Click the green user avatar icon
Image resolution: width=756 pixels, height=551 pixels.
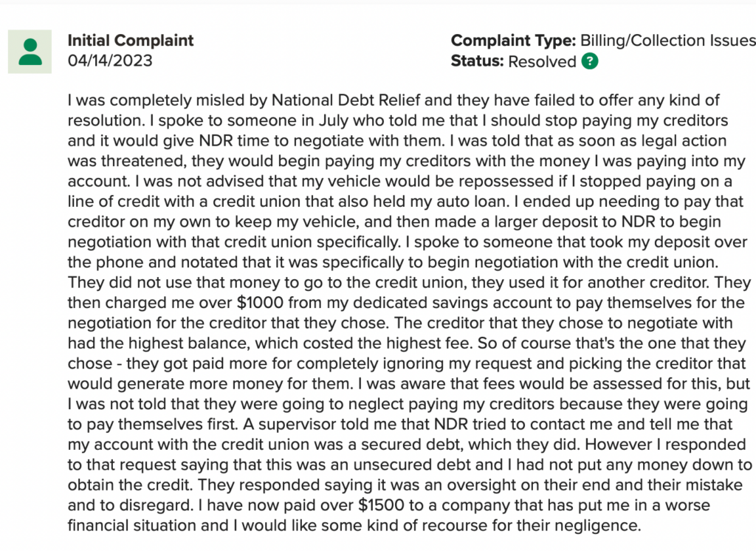[x=30, y=52]
